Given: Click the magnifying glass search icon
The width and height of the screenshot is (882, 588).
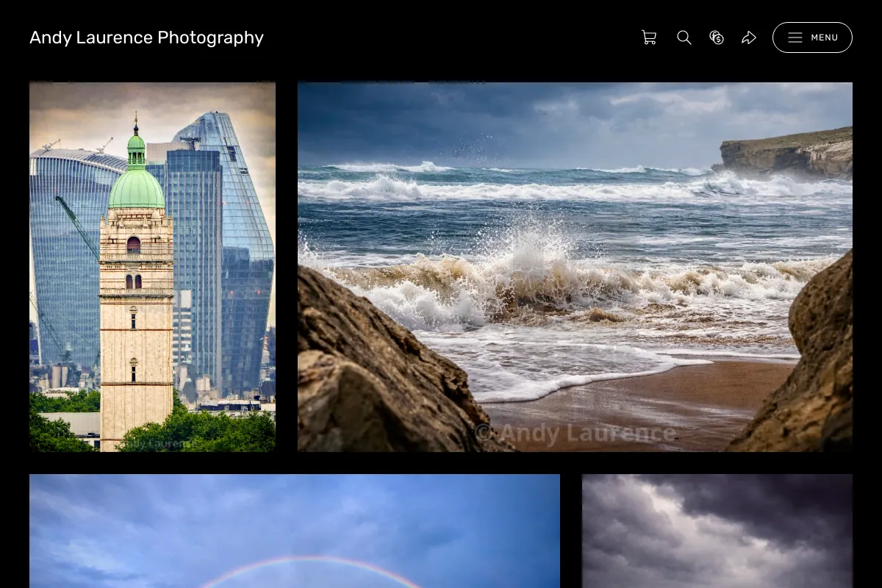Looking at the screenshot, I should tap(684, 37).
